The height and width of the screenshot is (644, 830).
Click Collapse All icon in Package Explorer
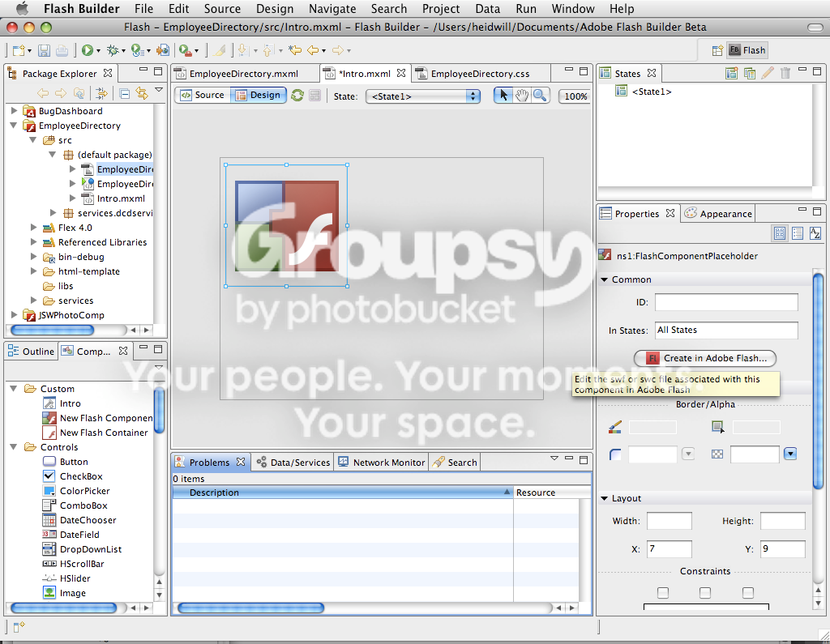125,94
